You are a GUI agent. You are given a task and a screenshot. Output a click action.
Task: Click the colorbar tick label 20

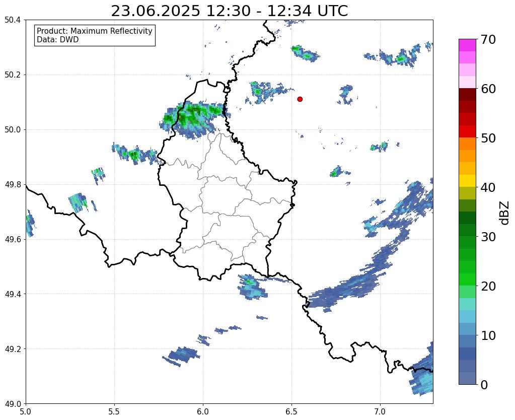488,286
